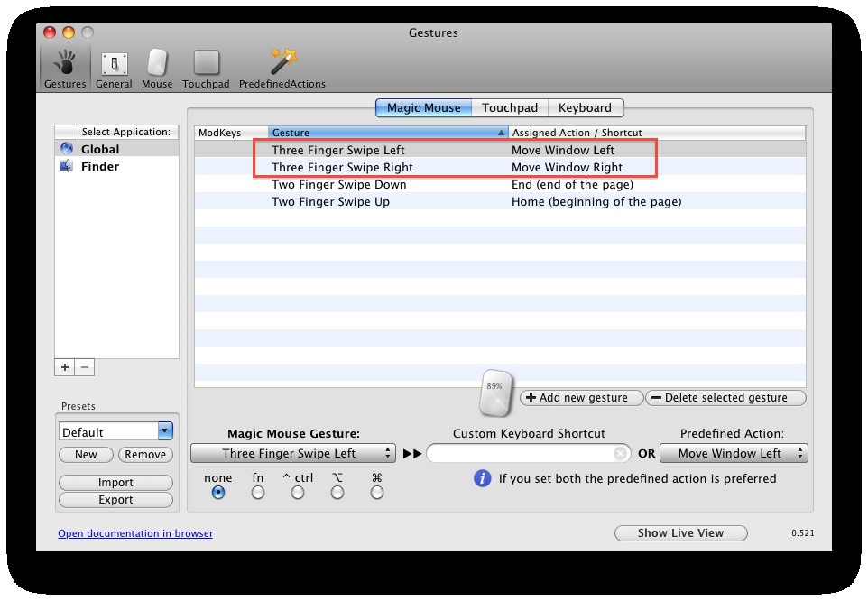868x601 pixels.
Task: Click the Magic Mouse battery 89% icon
Action: tap(495, 393)
